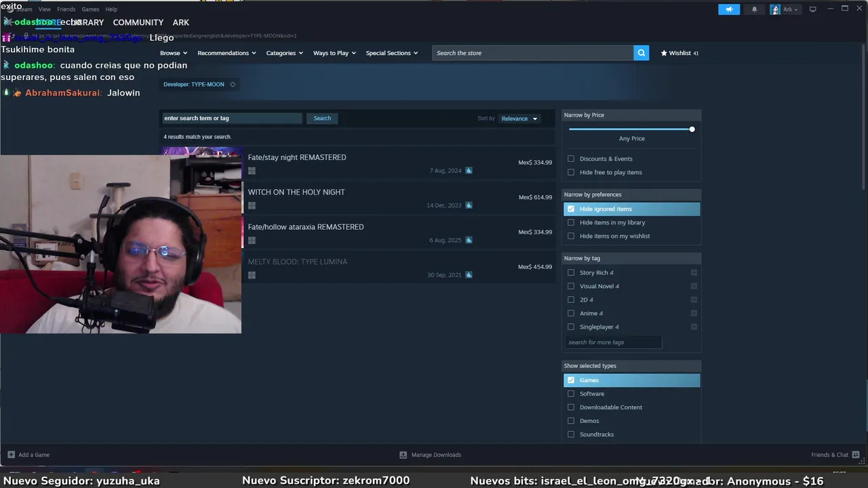
Task: Collapse the Narrow by Price section header
Action: point(631,115)
